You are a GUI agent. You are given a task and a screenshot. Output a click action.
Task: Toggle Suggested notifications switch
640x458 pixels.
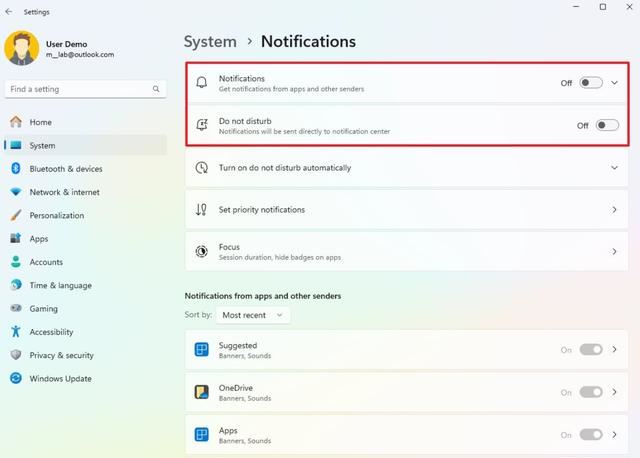click(x=591, y=350)
